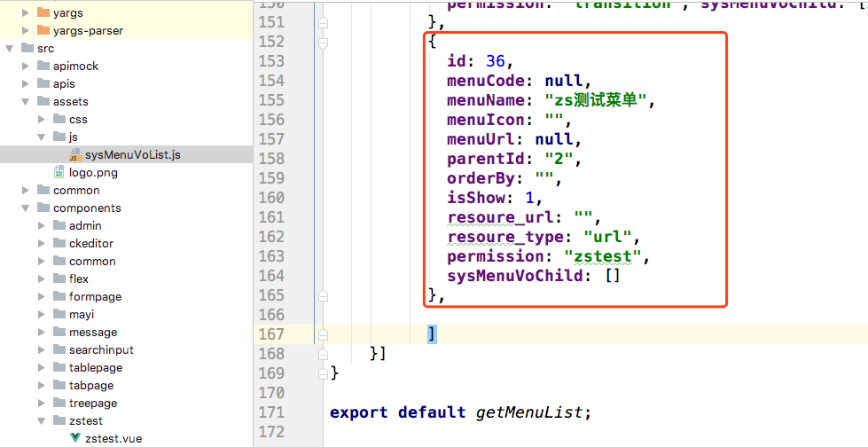Click the css folder icon
The image size is (868, 447).
[59, 119]
